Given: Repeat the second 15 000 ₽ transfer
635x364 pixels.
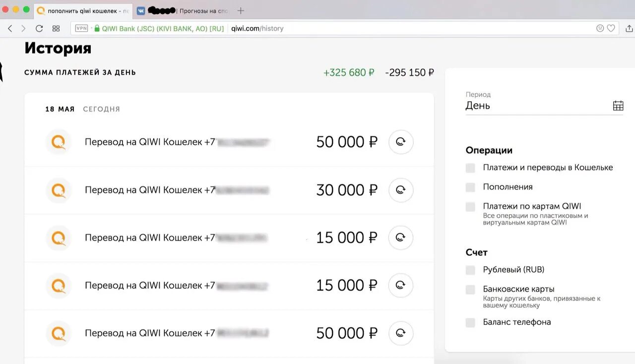Looking at the screenshot, I should point(401,285).
